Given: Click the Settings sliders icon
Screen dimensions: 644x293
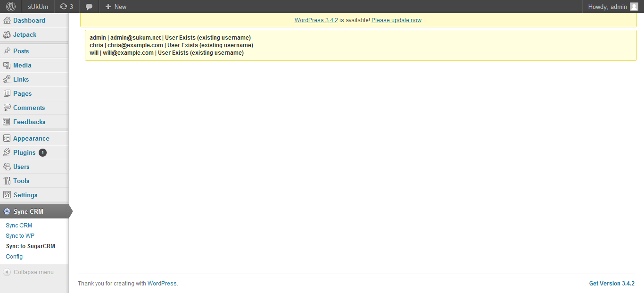Looking at the screenshot, I should (7, 195).
